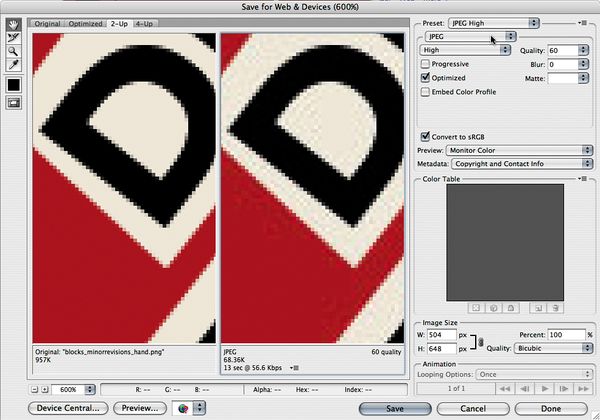The height and width of the screenshot is (420, 600).
Task: Click the constrain proportions link icon
Action: (479, 341)
